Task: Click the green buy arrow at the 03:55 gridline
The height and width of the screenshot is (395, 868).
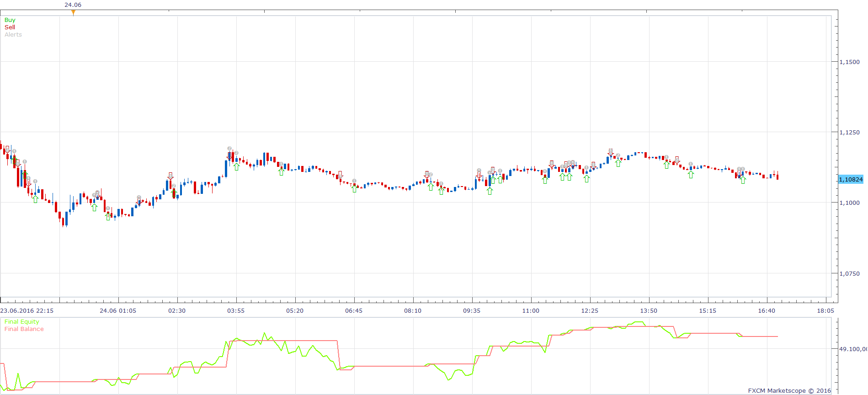Action: [x=236, y=167]
